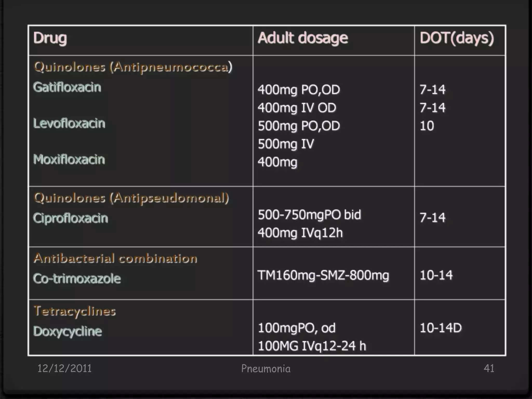
Task: Click the DOT(days) column header
Action: [x=457, y=38]
